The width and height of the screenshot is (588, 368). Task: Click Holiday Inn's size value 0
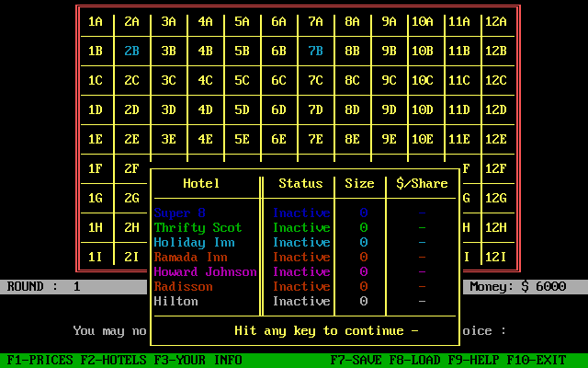coord(364,242)
